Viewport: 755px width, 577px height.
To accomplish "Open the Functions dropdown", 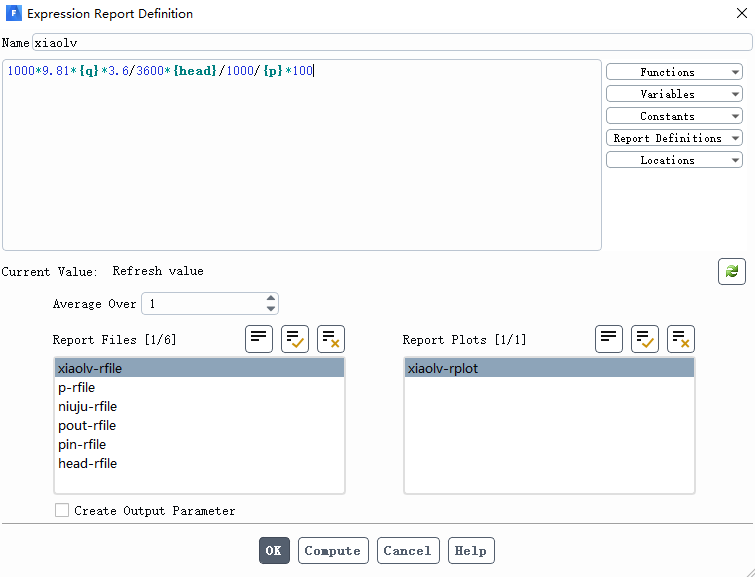I will pyautogui.click(x=674, y=72).
